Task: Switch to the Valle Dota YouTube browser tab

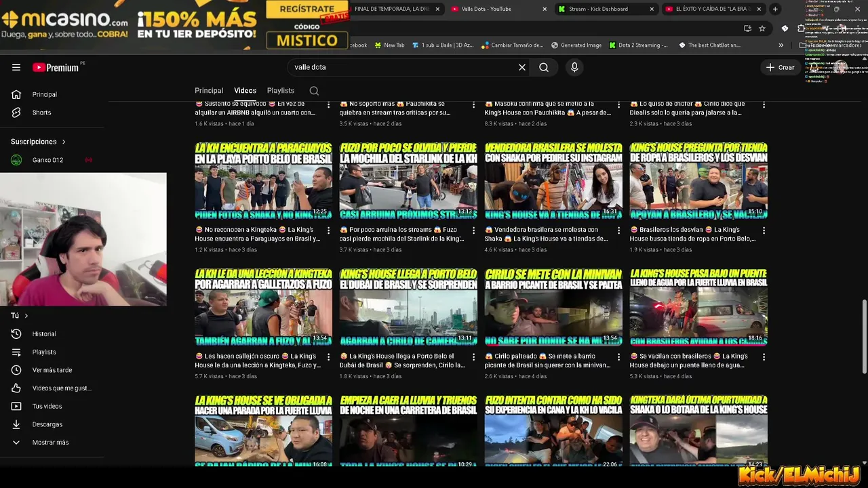Action: point(500,9)
